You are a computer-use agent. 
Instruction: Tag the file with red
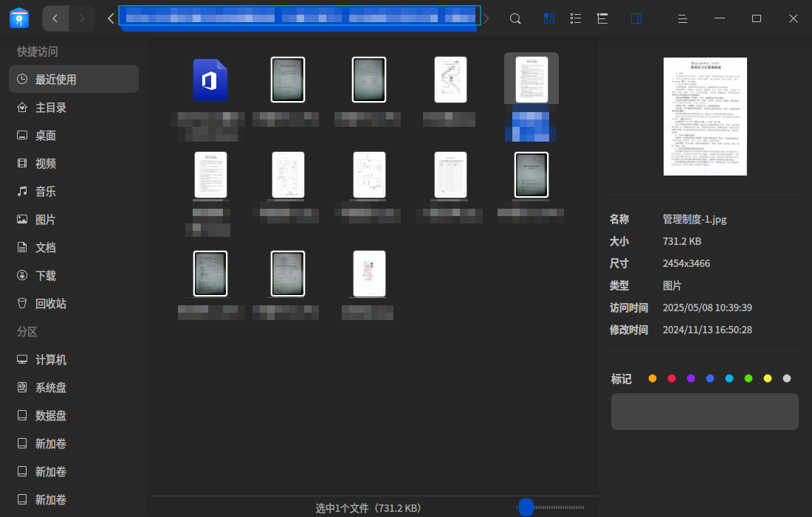pyautogui.click(x=672, y=378)
